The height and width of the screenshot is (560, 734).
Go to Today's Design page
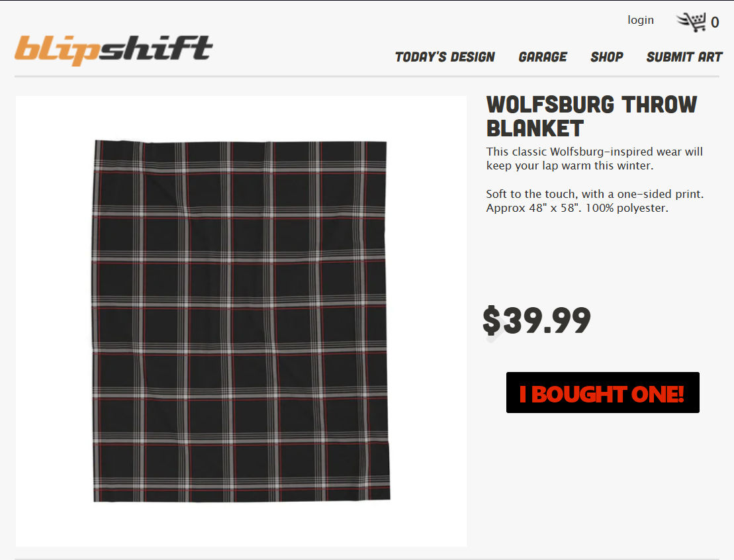[445, 57]
